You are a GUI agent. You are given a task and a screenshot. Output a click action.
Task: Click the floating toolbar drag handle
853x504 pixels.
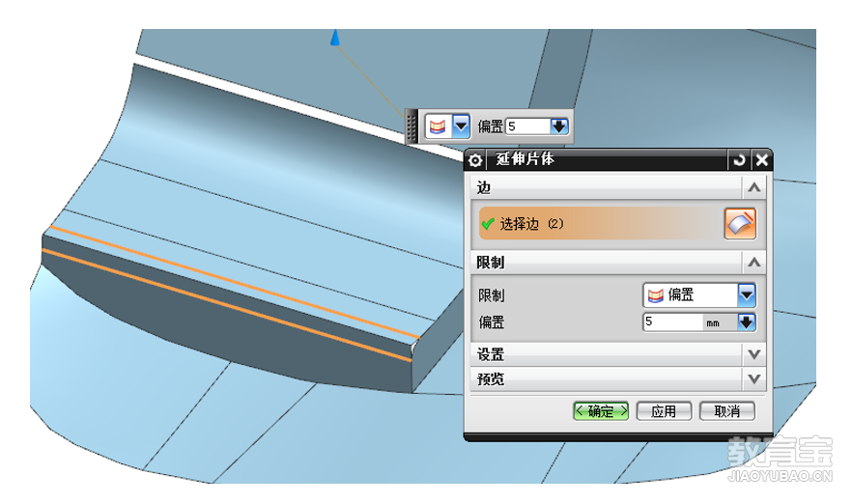pos(412,126)
